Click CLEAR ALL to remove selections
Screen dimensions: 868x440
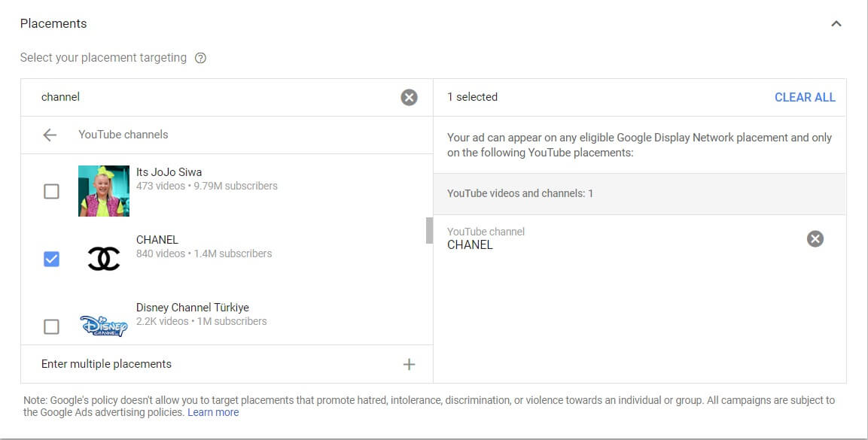tap(805, 97)
